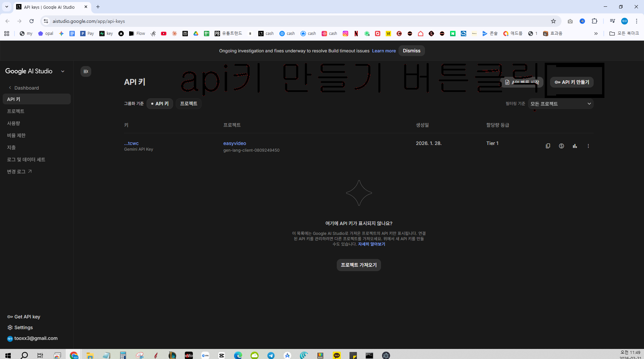The image size is (644, 359).
Task: Open opal bookmark
Action: tap(46, 34)
